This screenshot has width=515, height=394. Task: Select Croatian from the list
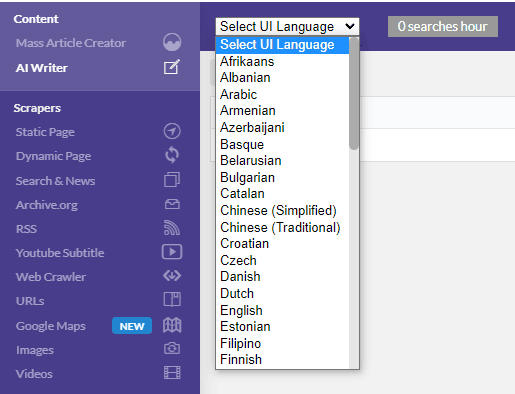(x=282, y=244)
